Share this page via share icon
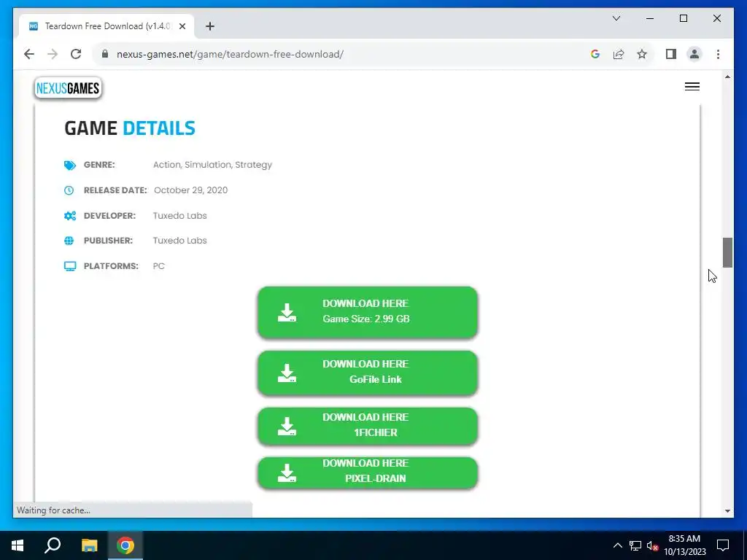Screen dimensions: 747x560 (x=619, y=54)
